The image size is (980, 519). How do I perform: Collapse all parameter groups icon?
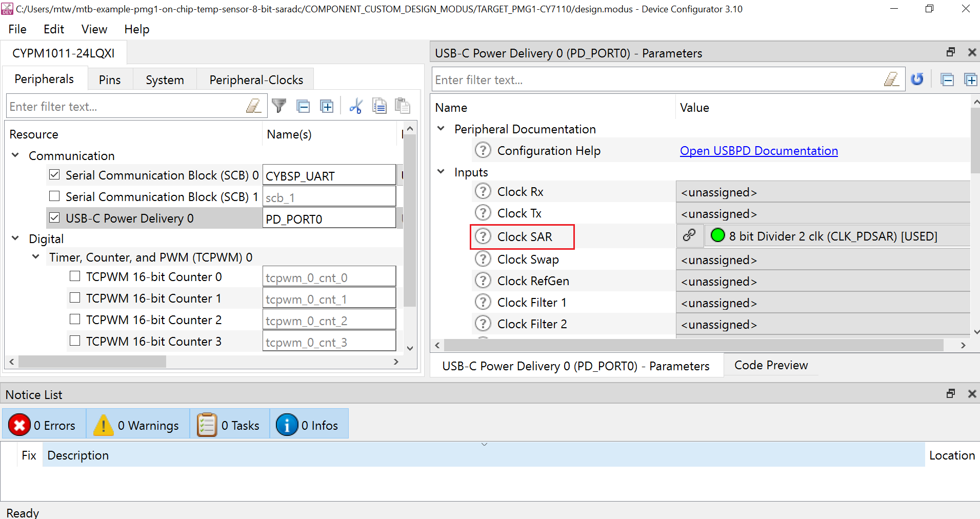(947, 79)
